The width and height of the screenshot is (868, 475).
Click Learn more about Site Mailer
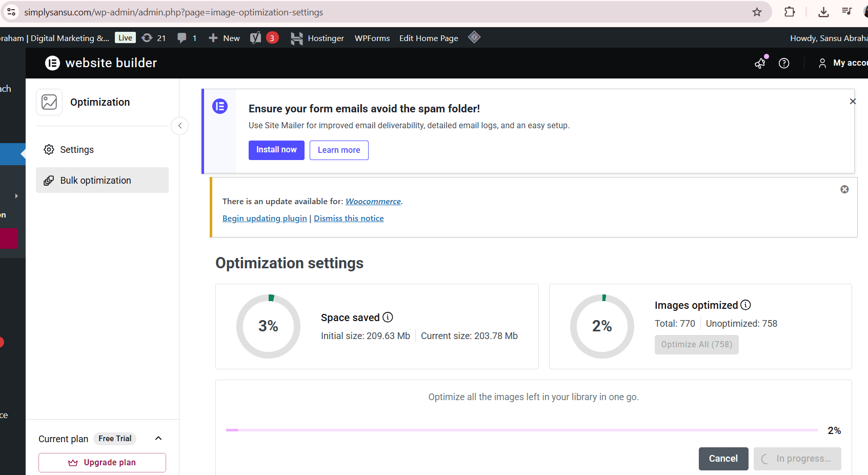point(339,150)
